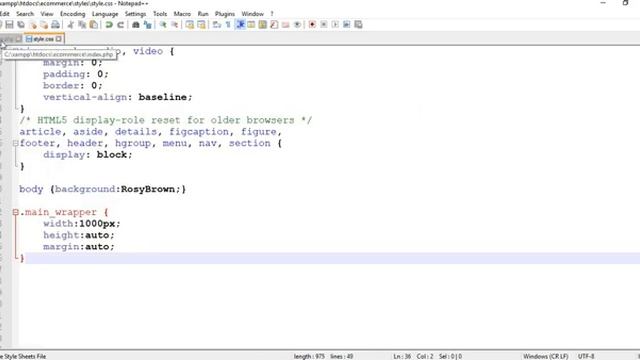Click the Save All toolbar icon
Viewport: 640px width, 360px height.
[x=21, y=25]
